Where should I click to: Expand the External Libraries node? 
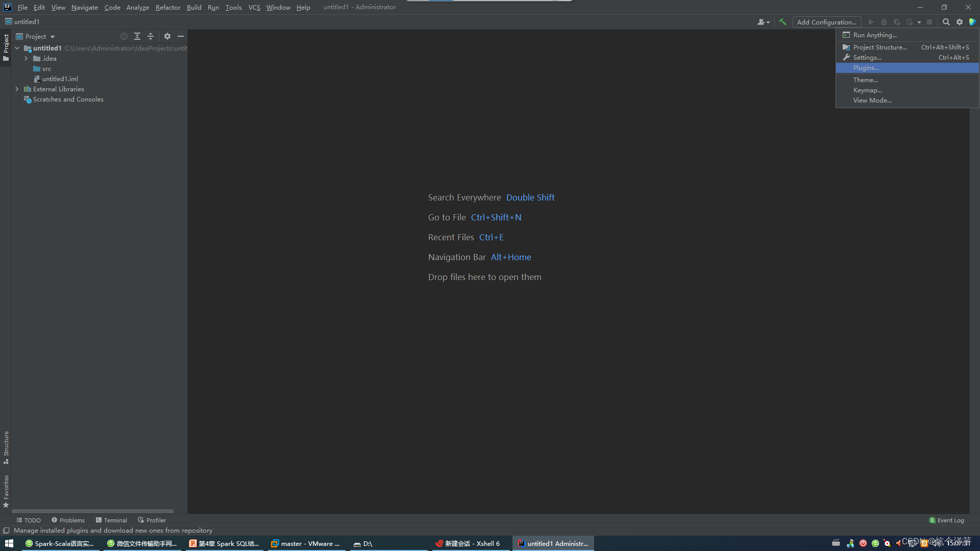click(17, 89)
